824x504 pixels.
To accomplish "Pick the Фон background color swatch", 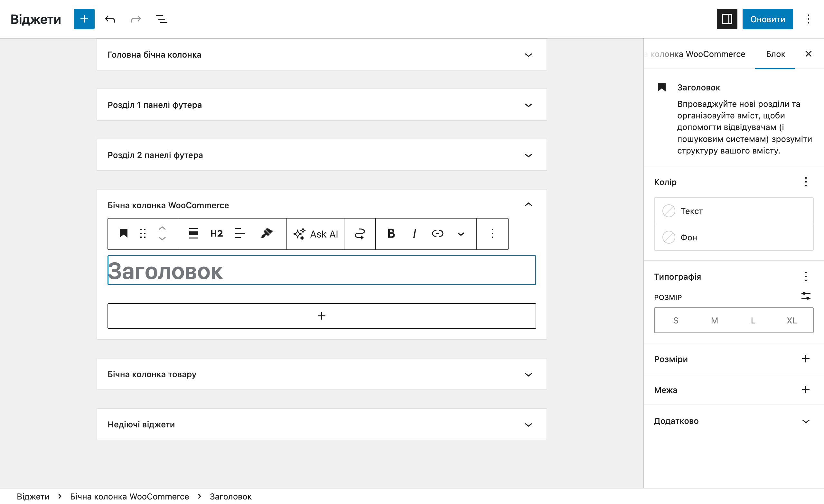I will click(733, 238).
